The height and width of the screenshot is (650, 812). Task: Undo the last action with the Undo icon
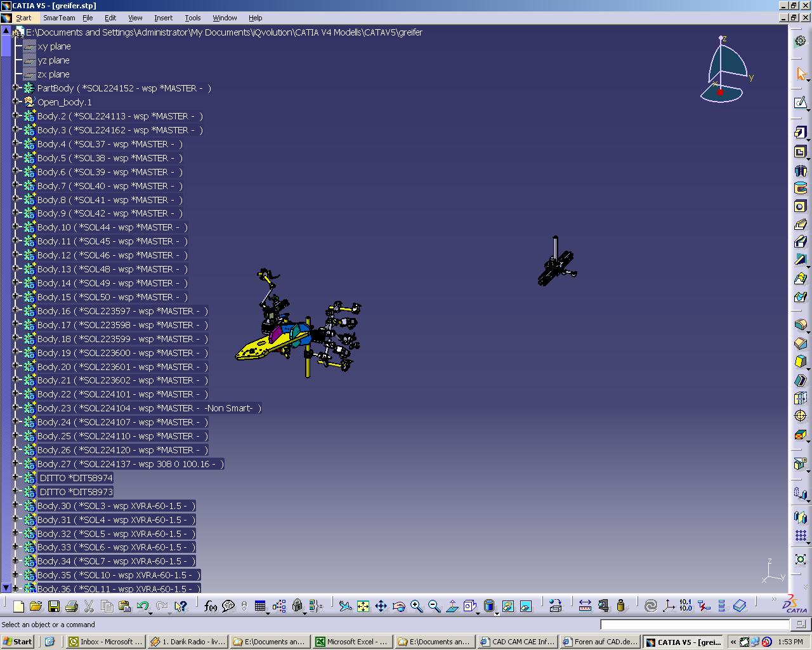143,606
